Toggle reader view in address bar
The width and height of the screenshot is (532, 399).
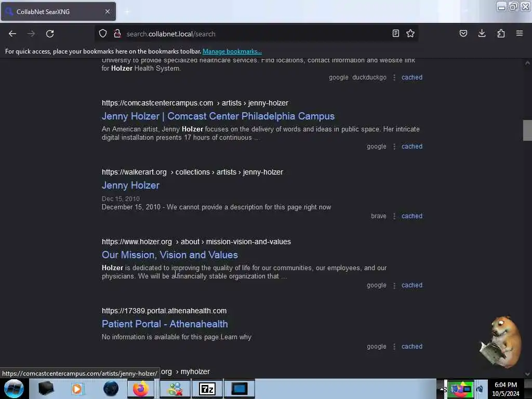coord(395,33)
